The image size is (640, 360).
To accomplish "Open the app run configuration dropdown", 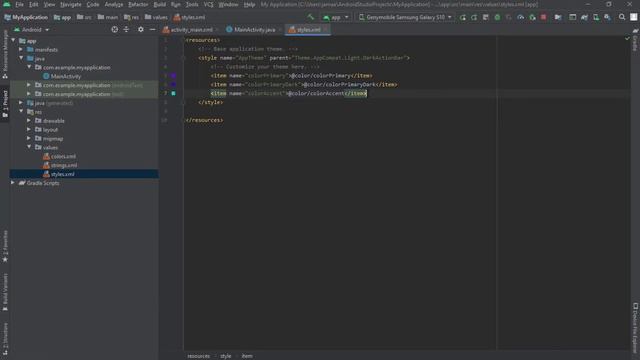I will pyautogui.click(x=336, y=18).
